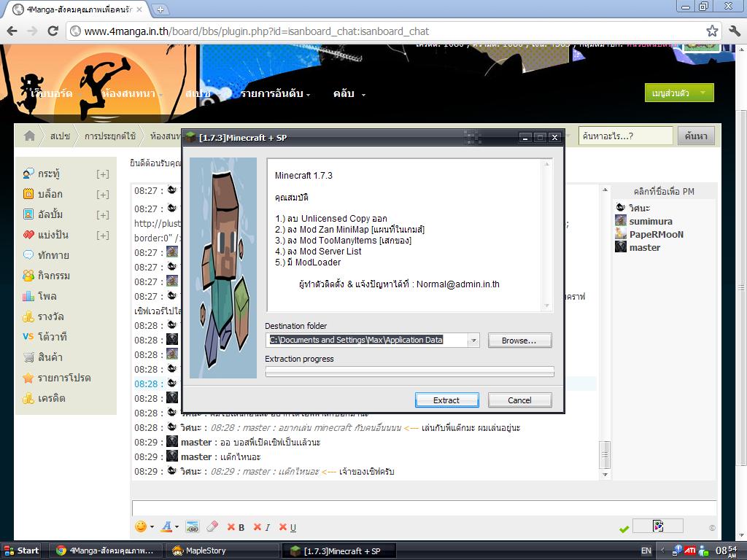Click the search box ค้นหาอะไร

point(625,136)
